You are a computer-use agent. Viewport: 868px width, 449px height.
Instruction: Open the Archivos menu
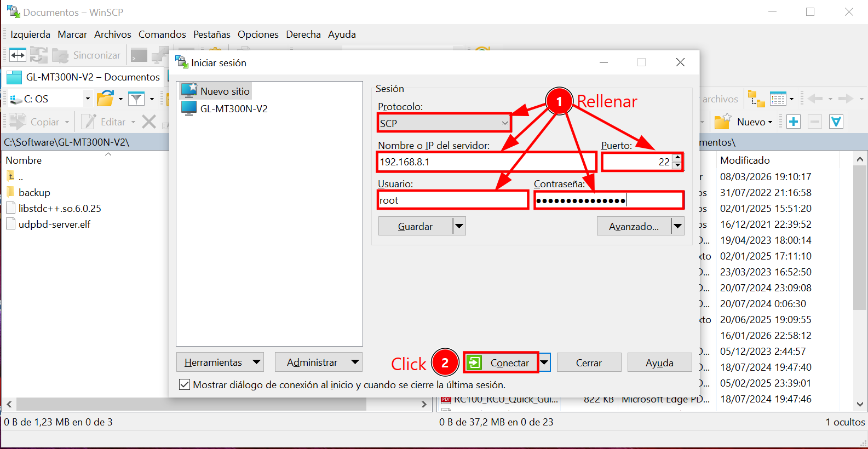(x=113, y=34)
